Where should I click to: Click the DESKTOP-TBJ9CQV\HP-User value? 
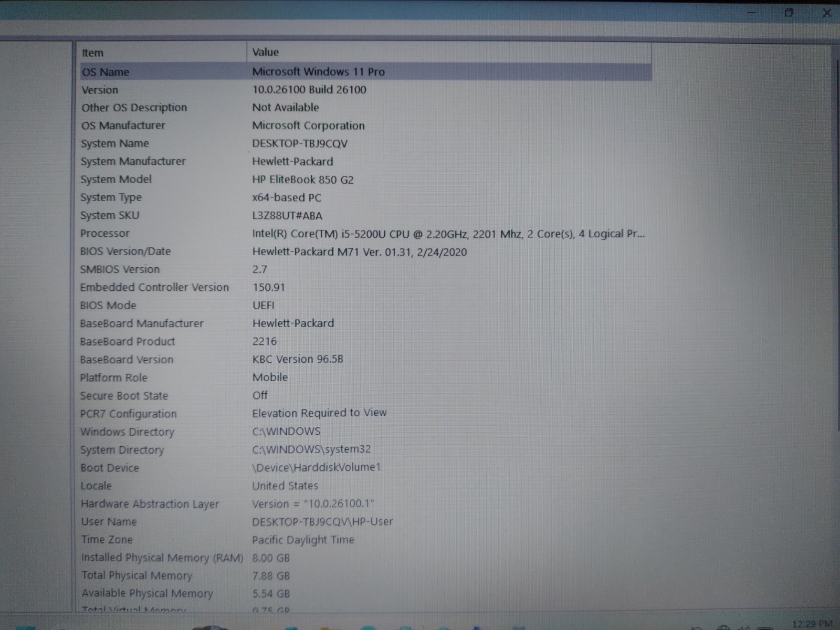tap(322, 522)
